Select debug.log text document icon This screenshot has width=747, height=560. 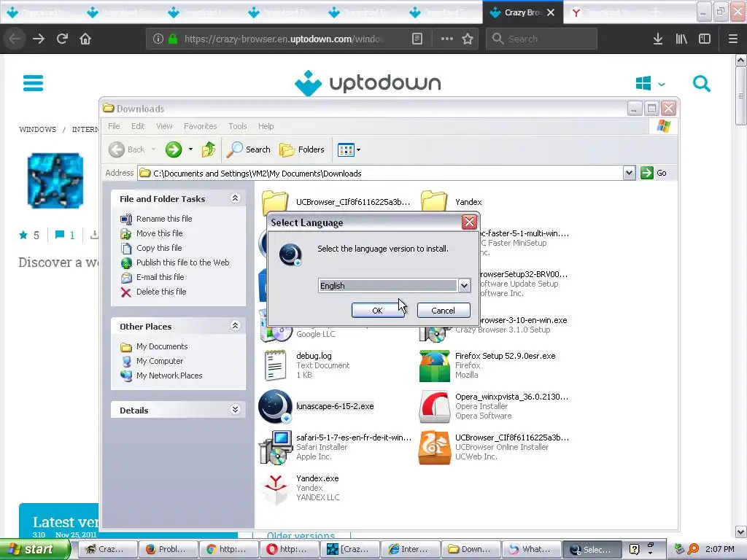(275, 365)
